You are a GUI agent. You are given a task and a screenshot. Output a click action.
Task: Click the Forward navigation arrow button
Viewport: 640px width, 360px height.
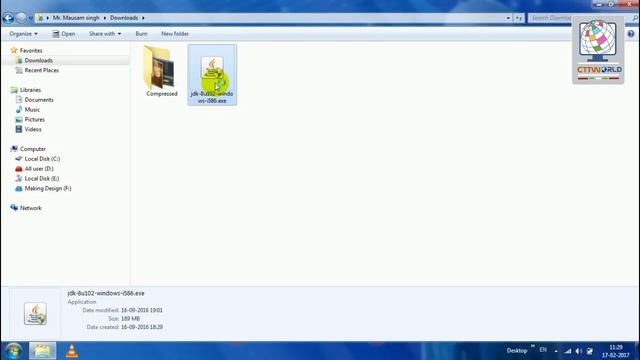coord(21,18)
